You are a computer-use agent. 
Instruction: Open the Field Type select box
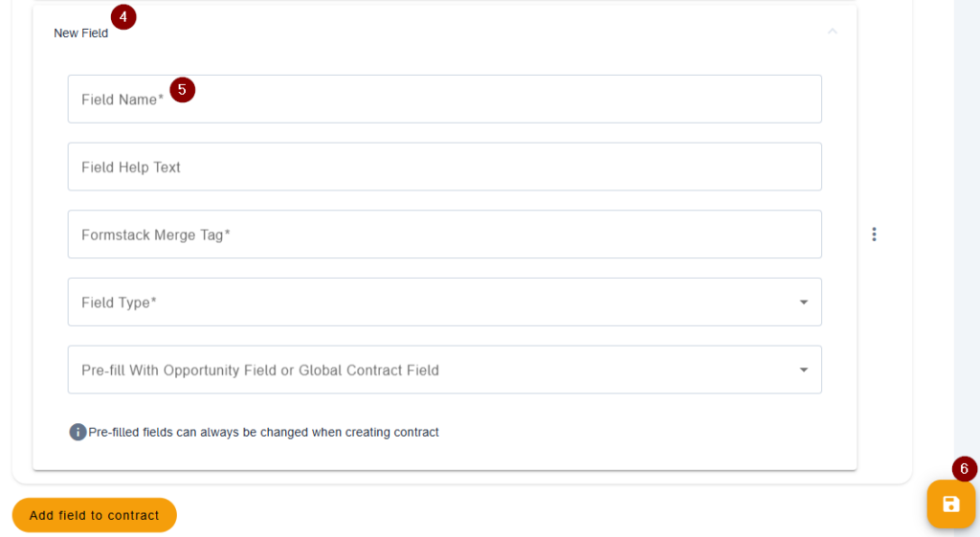pos(444,302)
